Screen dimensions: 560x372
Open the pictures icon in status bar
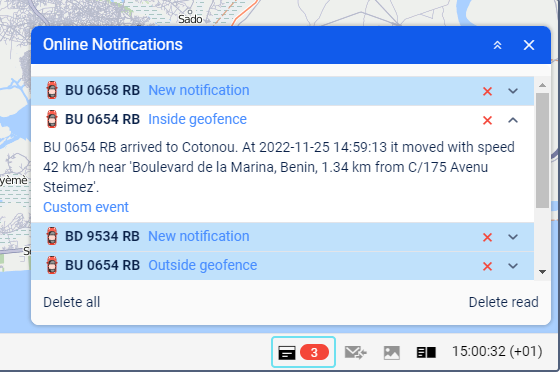[392, 353]
